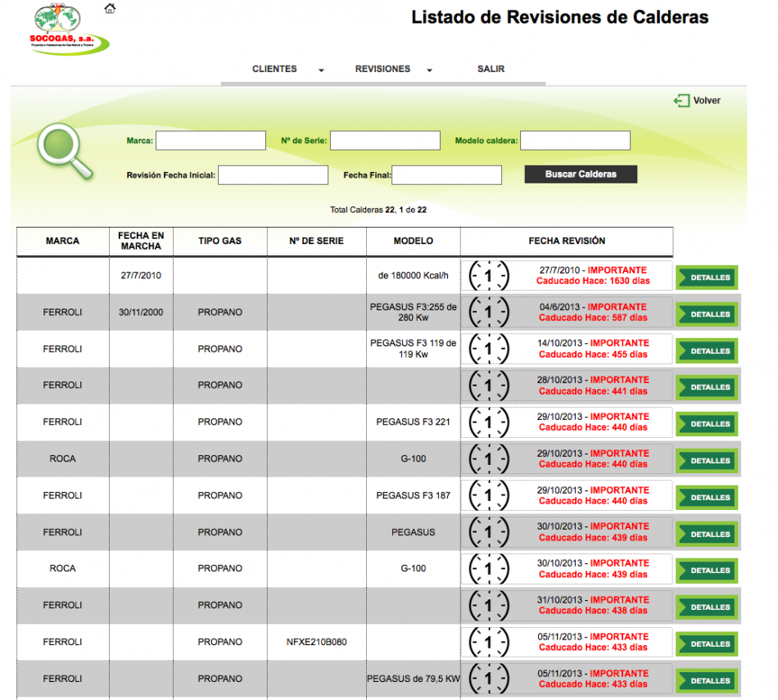The image size is (778, 700).
Task: Open the CLIENTES menu
Action: (x=274, y=69)
